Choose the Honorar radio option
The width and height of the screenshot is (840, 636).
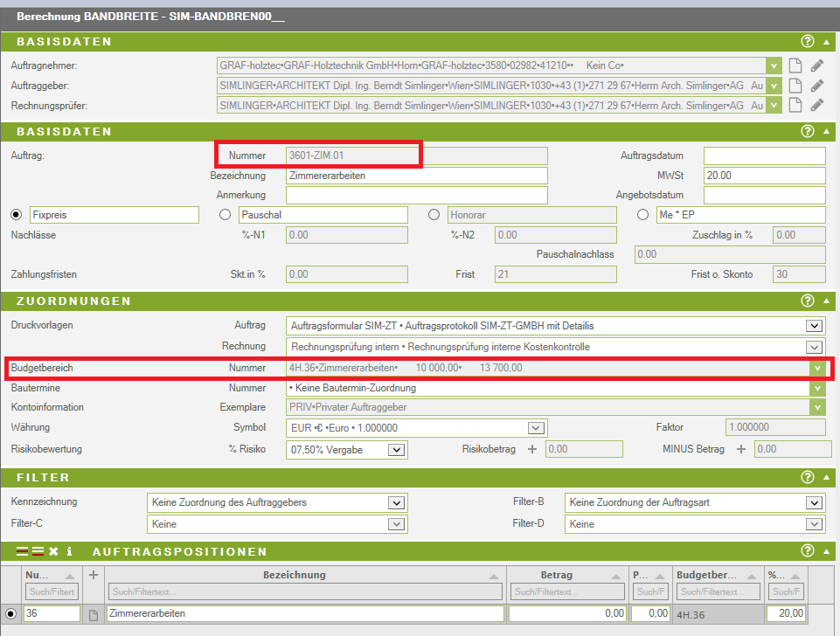(434, 215)
